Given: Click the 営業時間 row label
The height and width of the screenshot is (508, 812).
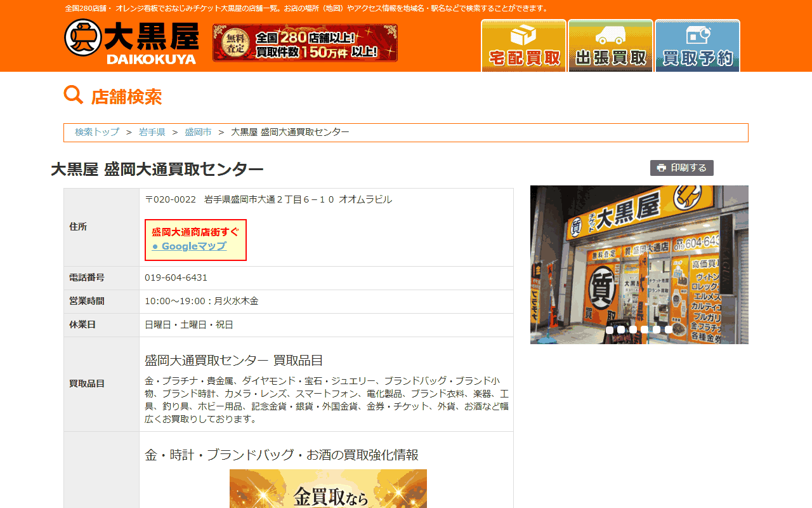Looking at the screenshot, I should tap(87, 301).
